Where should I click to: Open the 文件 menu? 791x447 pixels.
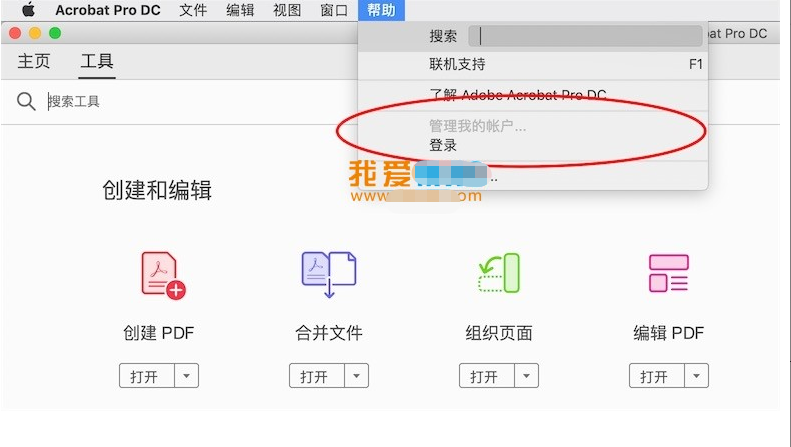[x=193, y=10]
